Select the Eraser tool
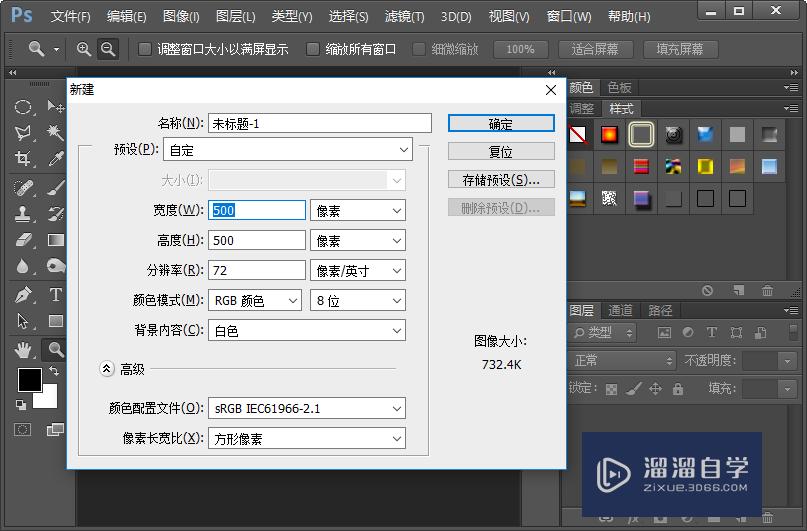The image size is (807, 531). coord(23,240)
